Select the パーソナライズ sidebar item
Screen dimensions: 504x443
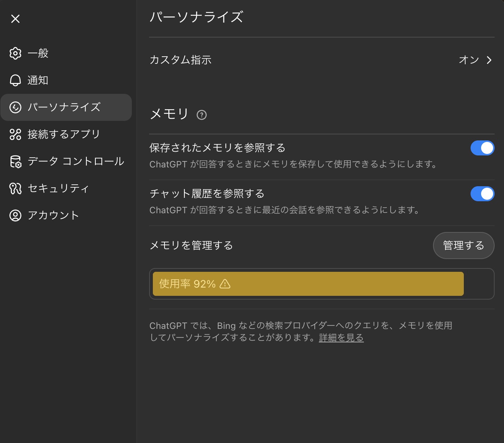click(66, 107)
